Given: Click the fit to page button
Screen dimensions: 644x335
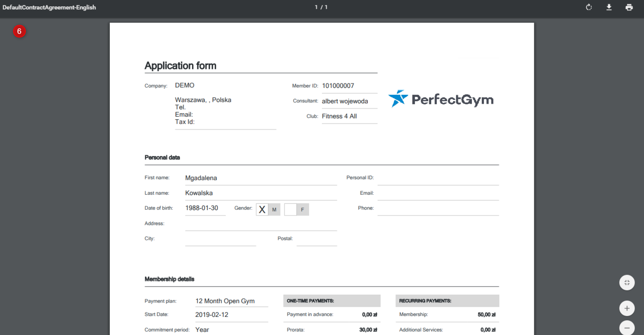Looking at the screenshot, I should coord(627,283).
